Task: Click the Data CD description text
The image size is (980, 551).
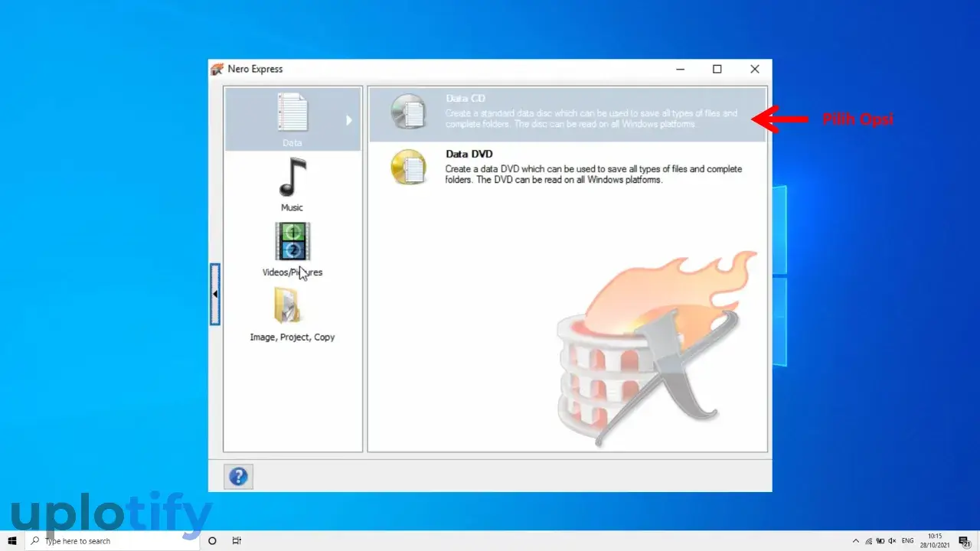Action: 591,119
